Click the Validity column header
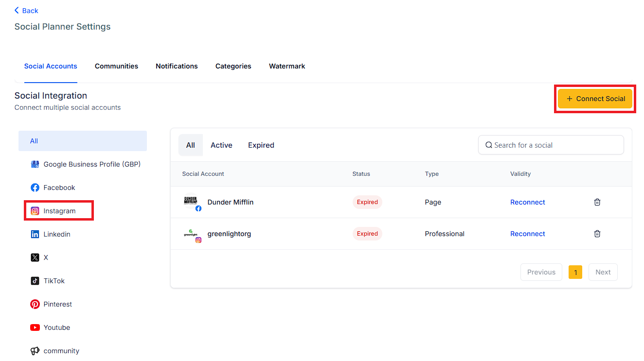 [520, 174]
